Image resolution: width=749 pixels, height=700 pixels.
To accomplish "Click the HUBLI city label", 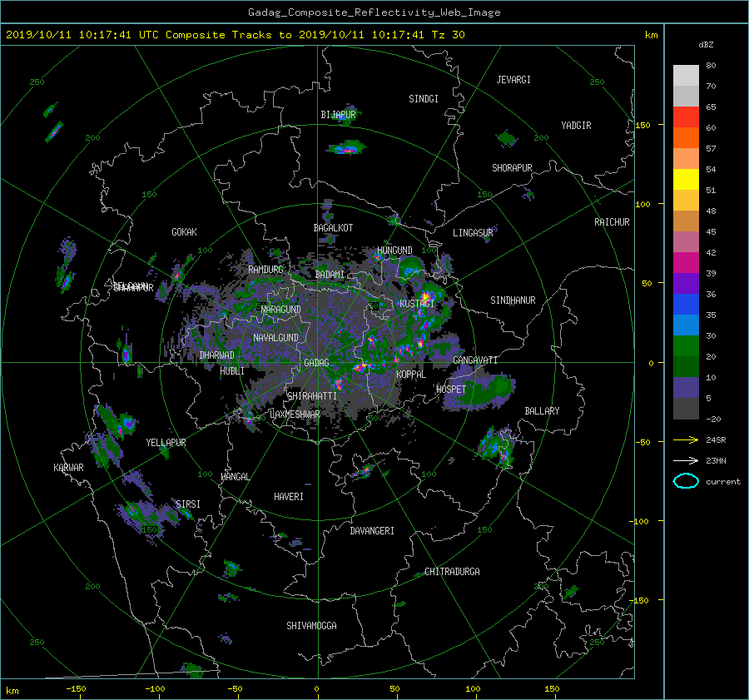I will 232,371.
